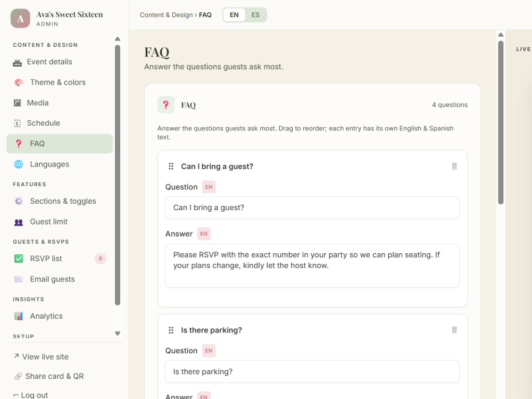Click sidebar scrollbar down arrow
The width and height of the screenshot is (532, 399).
coord(118,334)
